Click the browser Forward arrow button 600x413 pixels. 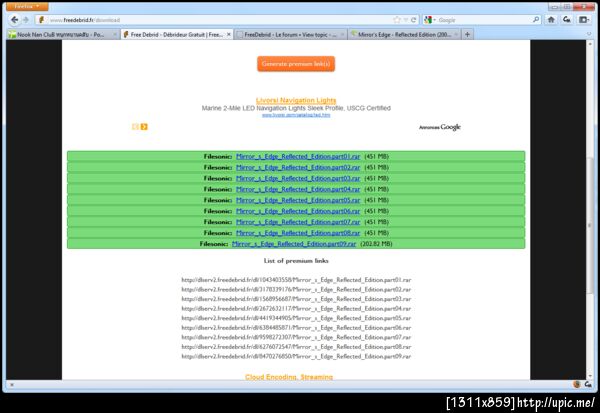[x=26, y=20]
